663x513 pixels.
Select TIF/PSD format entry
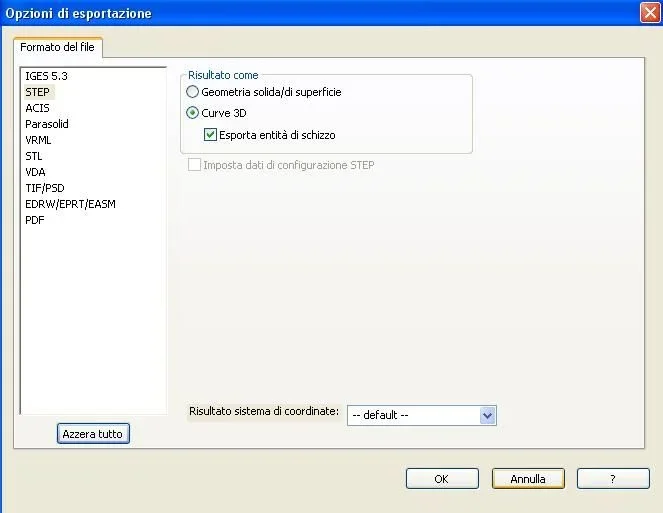(44, 188)
